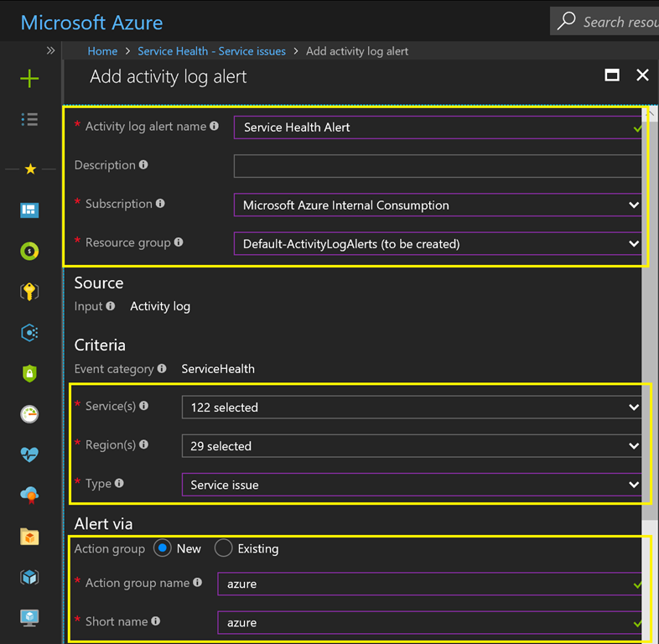Viewport: 659px width, 644px height.
Task: Select the Existing action group radio button
Action: coord(223,548)
